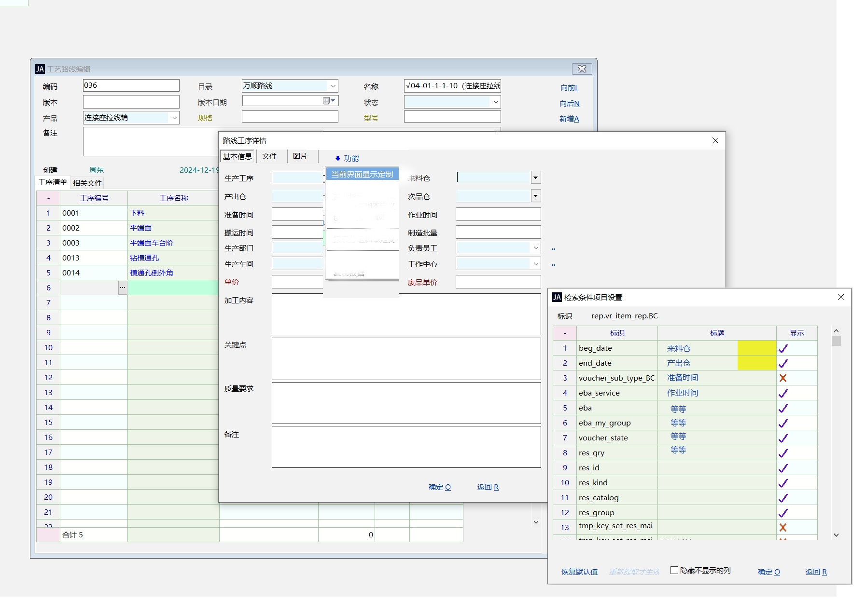Enable the 隐藏不显示的列 checkbox

coord(674,570)
